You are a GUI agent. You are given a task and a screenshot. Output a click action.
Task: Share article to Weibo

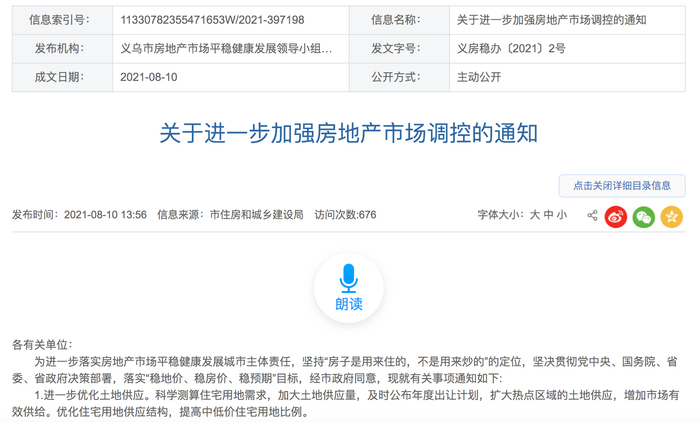pos(616,217)
